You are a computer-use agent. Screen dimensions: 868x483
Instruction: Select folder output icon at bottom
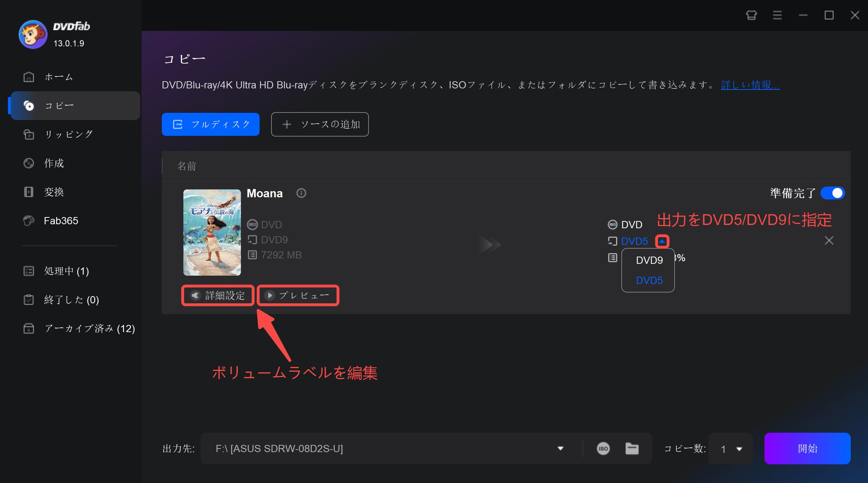coord(632,448)
